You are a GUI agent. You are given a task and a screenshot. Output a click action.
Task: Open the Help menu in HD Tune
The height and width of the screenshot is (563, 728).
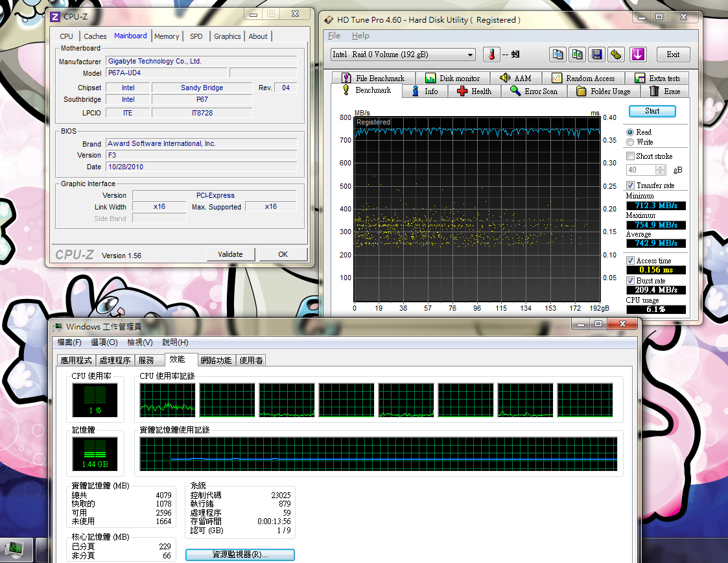[360, 36]
